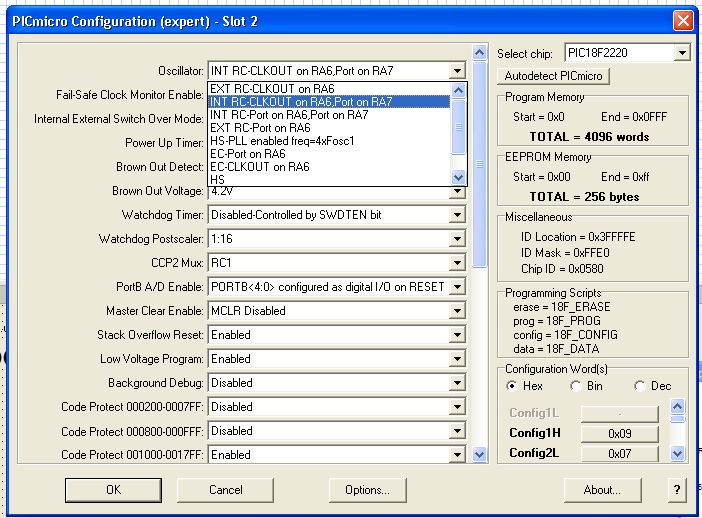The height and width of the screenshot is (518, 702).
Task: Click oscillator list scroll-down arrow
Action: [x=458, y=177]
